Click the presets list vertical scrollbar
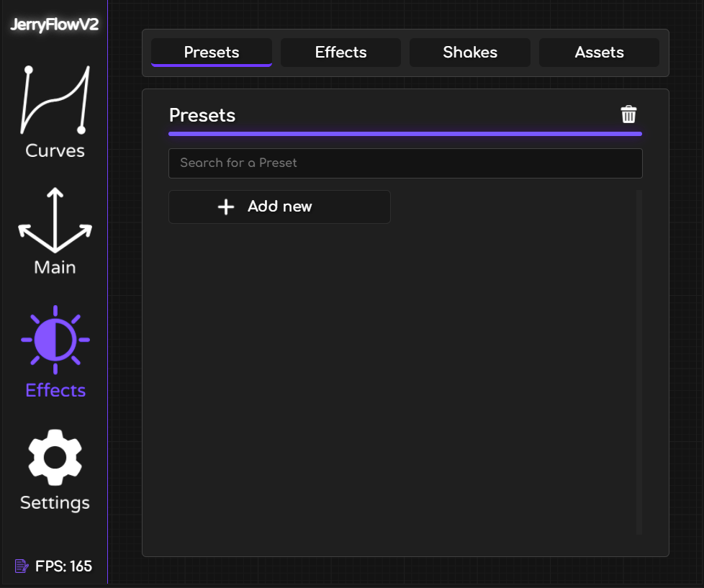The image size is (704, 588). pyautogui.click(x=638, y=361)
